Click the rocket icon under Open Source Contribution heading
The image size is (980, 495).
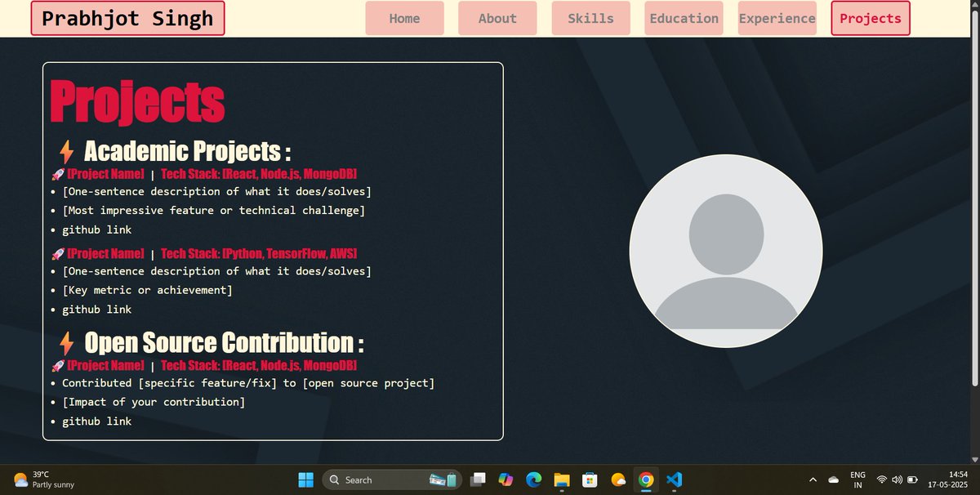click(57, 366)
